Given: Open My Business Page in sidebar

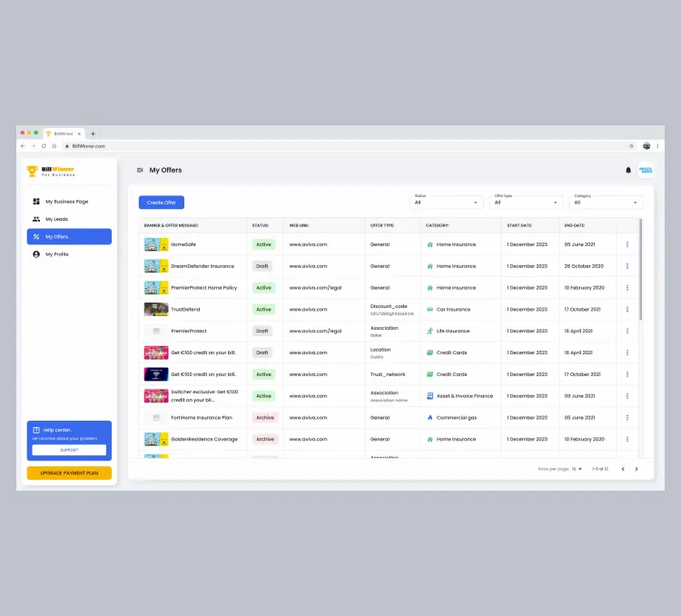Looking at the screenshot, I should 69,202.
